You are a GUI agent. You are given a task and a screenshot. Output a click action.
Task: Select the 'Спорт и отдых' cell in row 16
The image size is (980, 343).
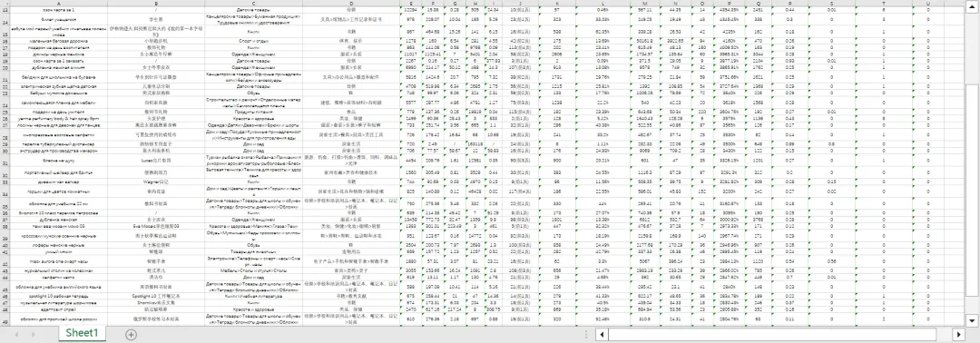point(254,40)
